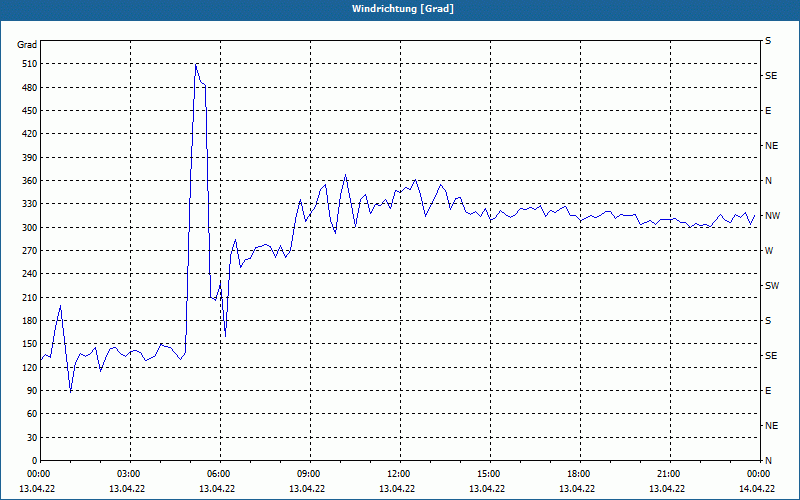This screenshot has height=500, width=800.
Task: Select the 420 y-axis tick label
Action: (30, 134)
